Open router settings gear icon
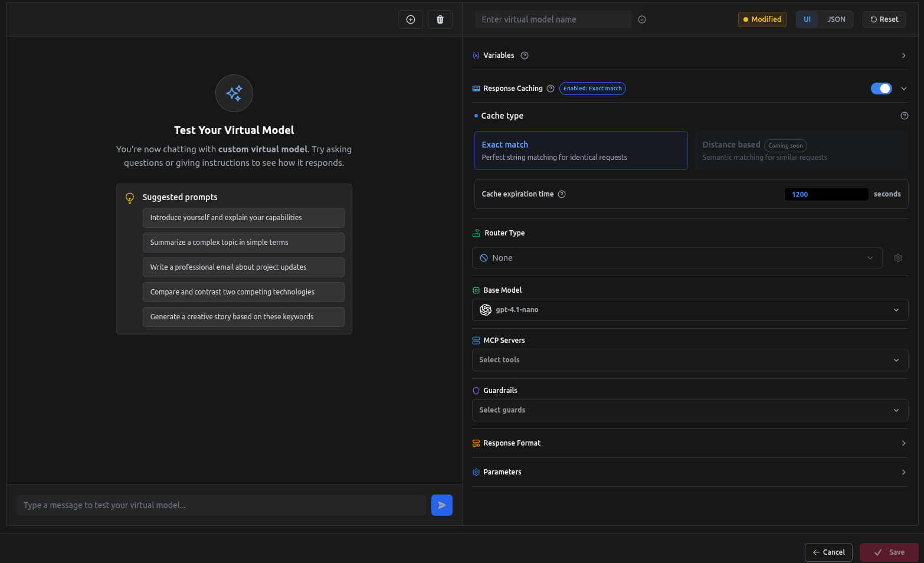The width and height of the screenshot is (924, 563). click(x=898, y=258)
